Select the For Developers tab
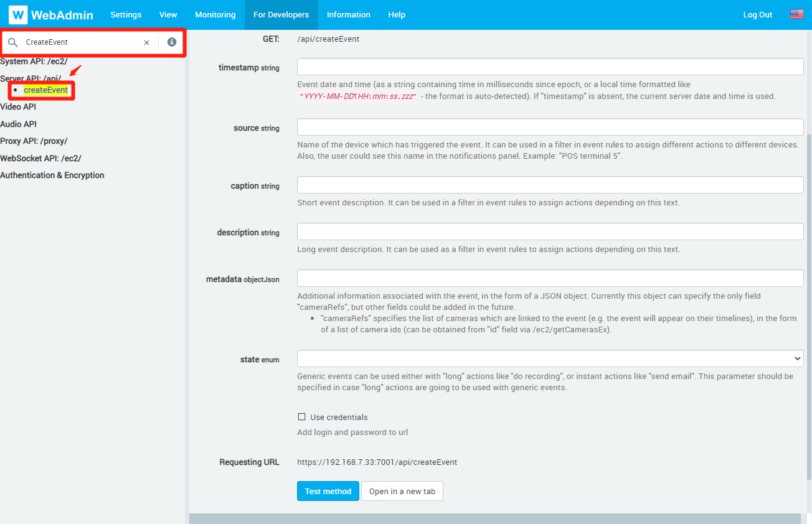This screenshot has height=524, width=812. point(281,14)
